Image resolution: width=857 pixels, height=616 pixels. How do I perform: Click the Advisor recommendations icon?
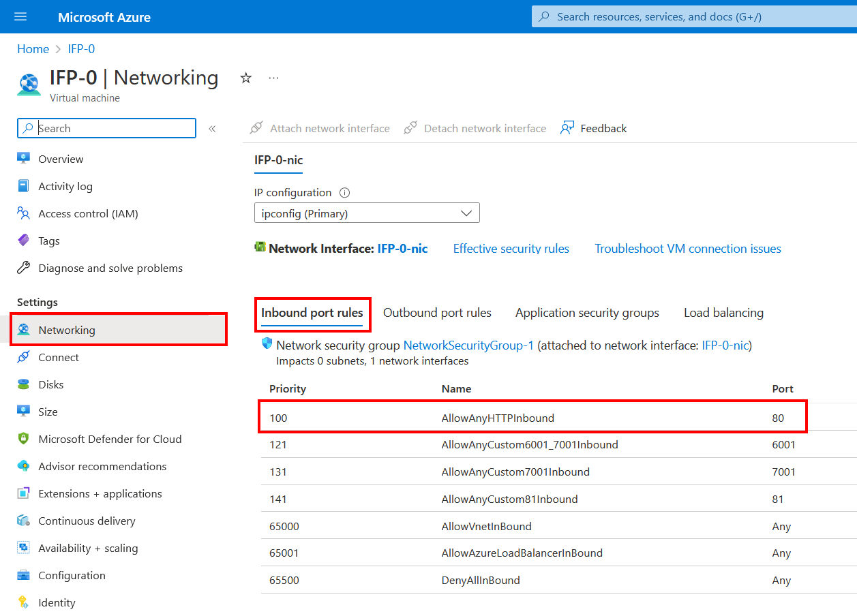(x=24, y=466)
